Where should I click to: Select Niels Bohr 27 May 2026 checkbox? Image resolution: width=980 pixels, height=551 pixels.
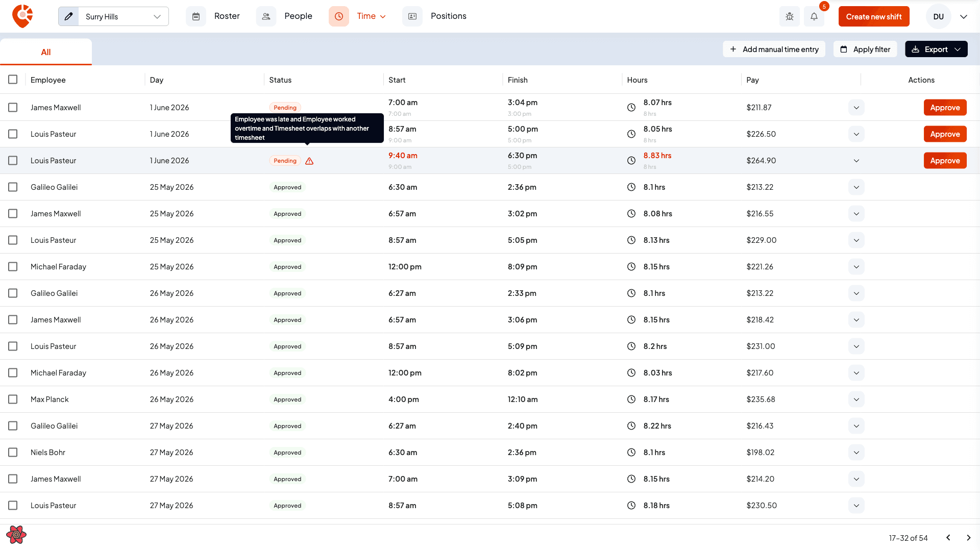(13, 453)
